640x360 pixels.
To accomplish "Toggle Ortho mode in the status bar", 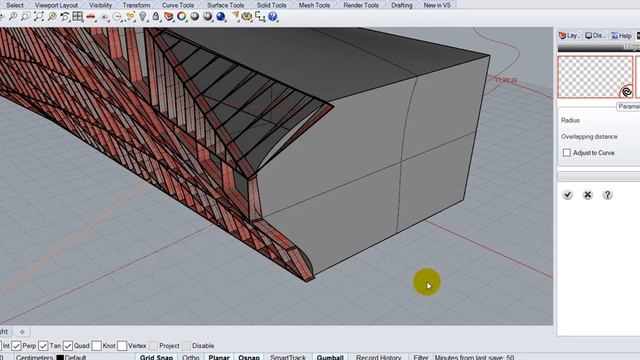I will click(x=190, y=357).
